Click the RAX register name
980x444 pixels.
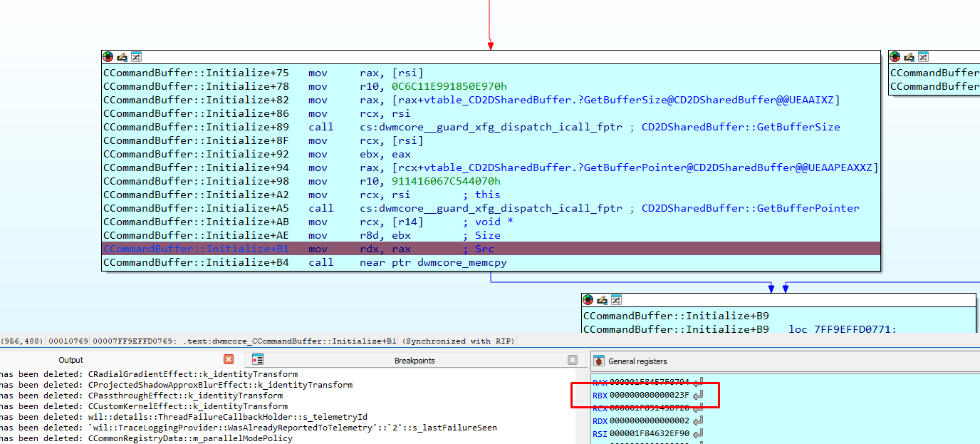click(600, 383)
